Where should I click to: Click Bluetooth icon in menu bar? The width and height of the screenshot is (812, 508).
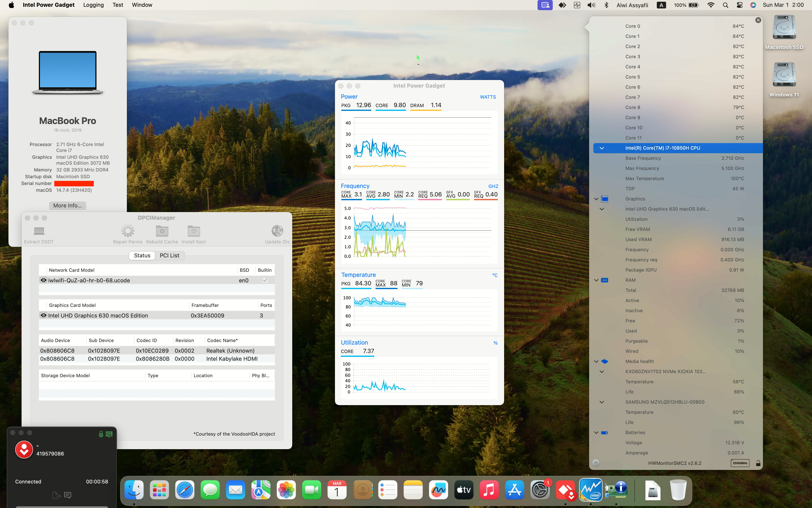606,5
